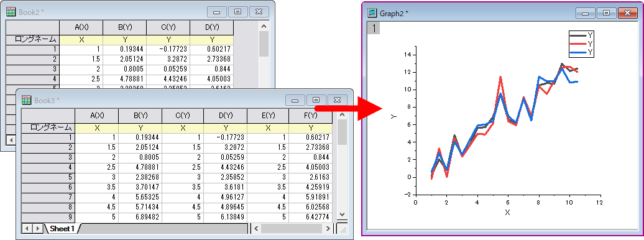Click the red line sample in legend
This screenshot has width=644, height=240.
coord(578,44)
